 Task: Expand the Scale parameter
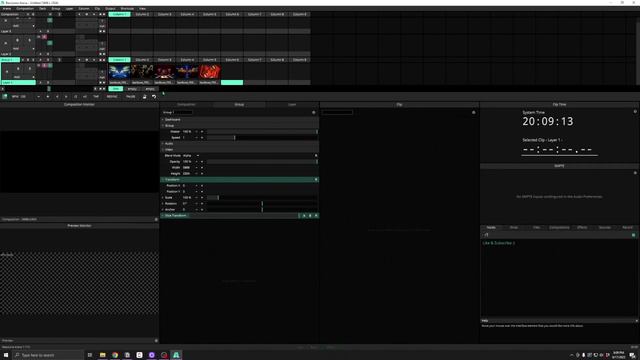[x=163, y=198]
